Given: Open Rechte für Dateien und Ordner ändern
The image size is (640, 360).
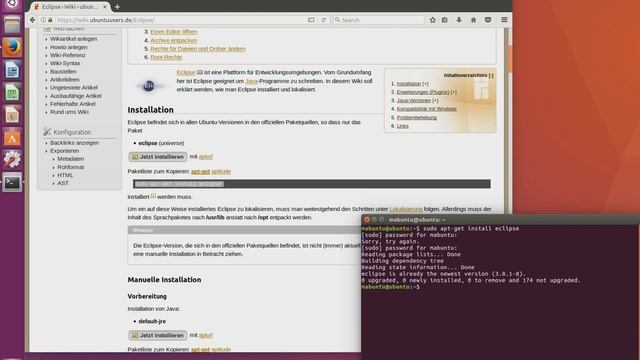Looking at the screenshot, I should point(198,49).
